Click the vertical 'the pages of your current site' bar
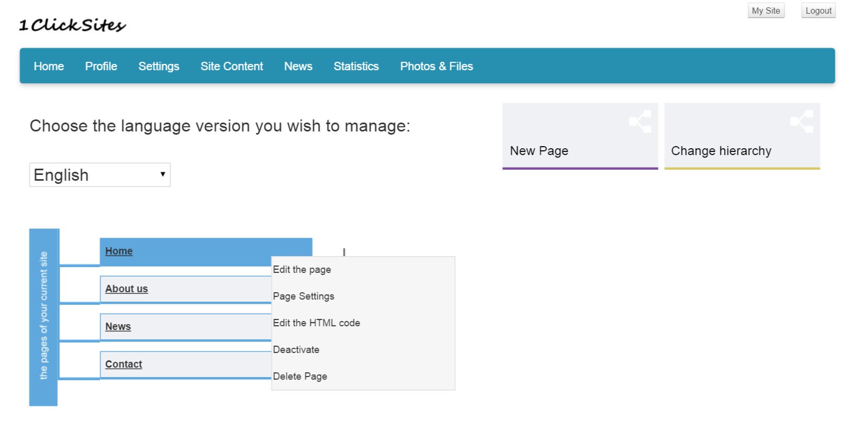Viewport: 868px width, 443px height. (44, 317)
